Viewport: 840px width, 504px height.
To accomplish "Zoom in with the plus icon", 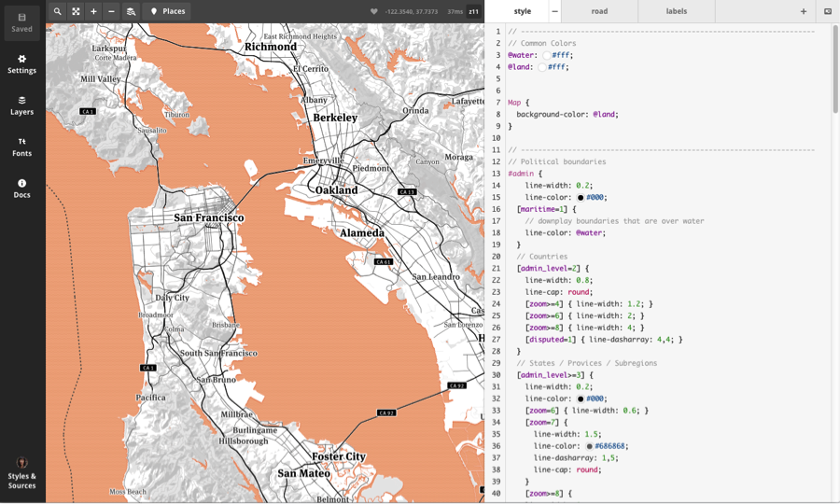I will click(93, 11).
